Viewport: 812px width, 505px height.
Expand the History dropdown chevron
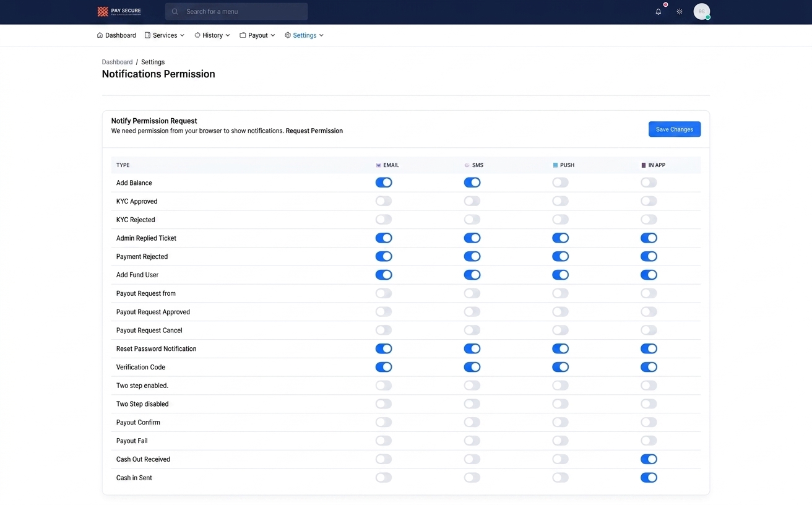click(x=228, y=35)
